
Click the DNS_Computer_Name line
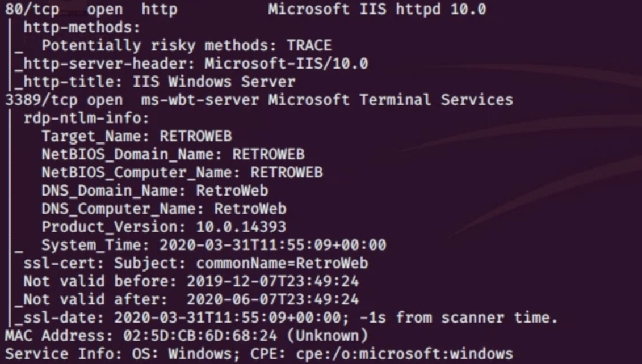click(163, 209)
